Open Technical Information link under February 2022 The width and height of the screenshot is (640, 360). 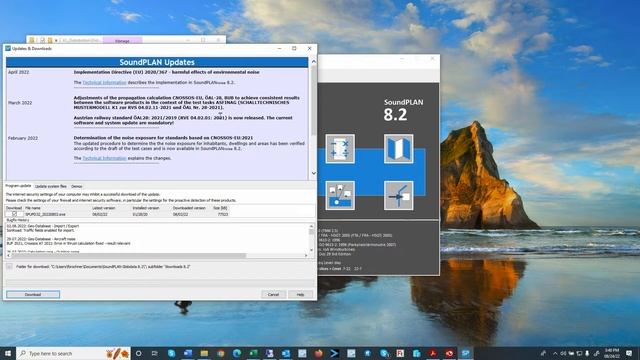(x=104, y=158)
